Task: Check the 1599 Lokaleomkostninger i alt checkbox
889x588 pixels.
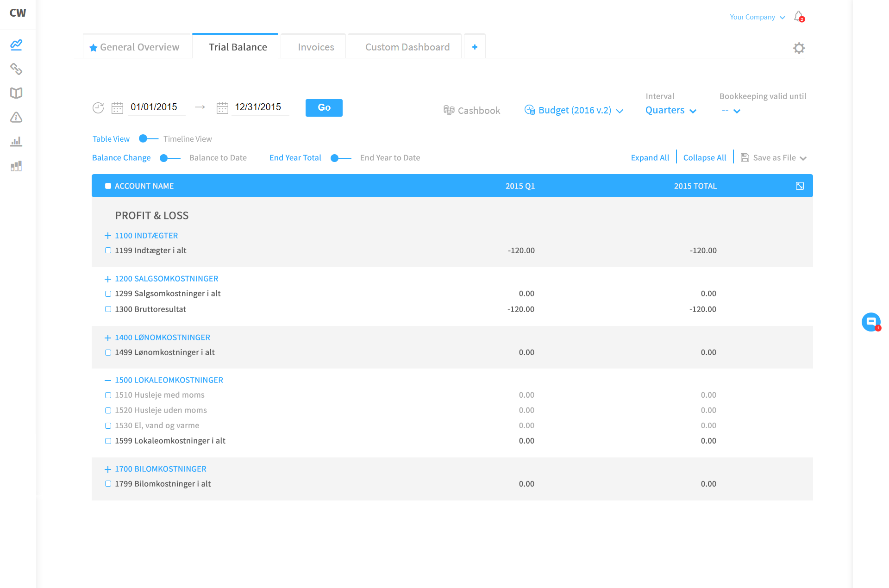Action: point(108,441)
